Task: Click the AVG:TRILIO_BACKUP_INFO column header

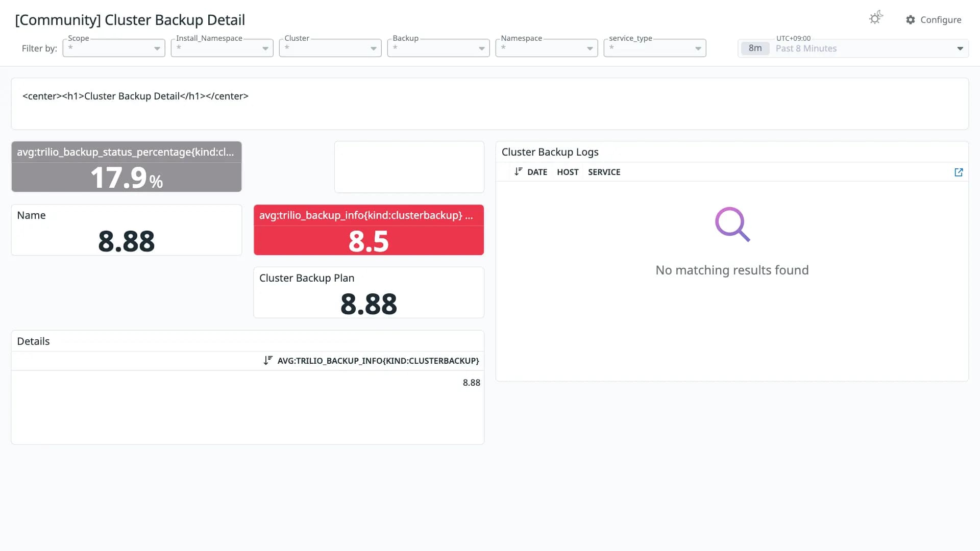Action: tap(378, 361)
